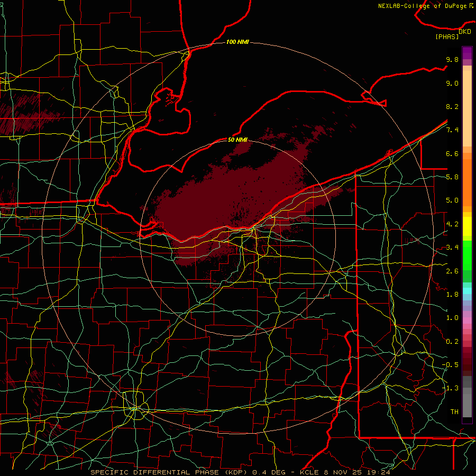Click the 8.2 scale value

click(452, 106)
